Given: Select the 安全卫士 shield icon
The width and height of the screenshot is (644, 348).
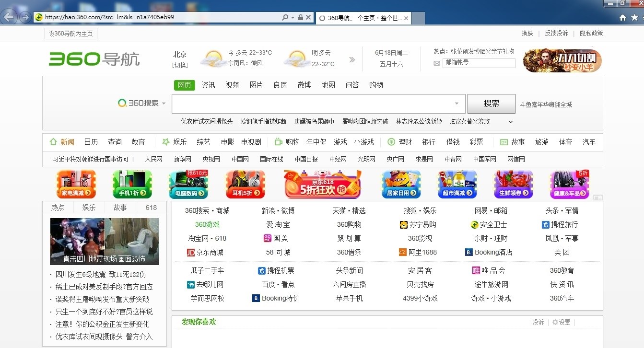Looking at the screenshot, I should click(475, 224).
